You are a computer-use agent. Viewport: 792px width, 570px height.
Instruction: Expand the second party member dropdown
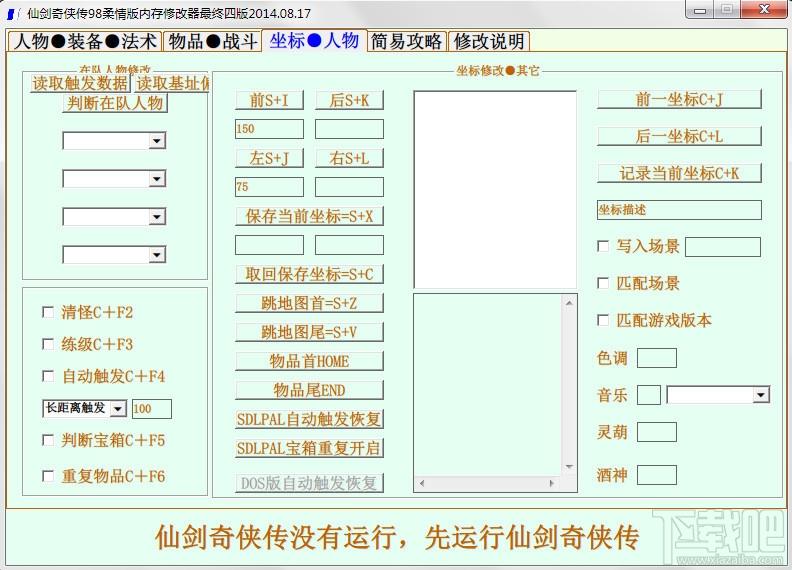(x=157, y=178)
